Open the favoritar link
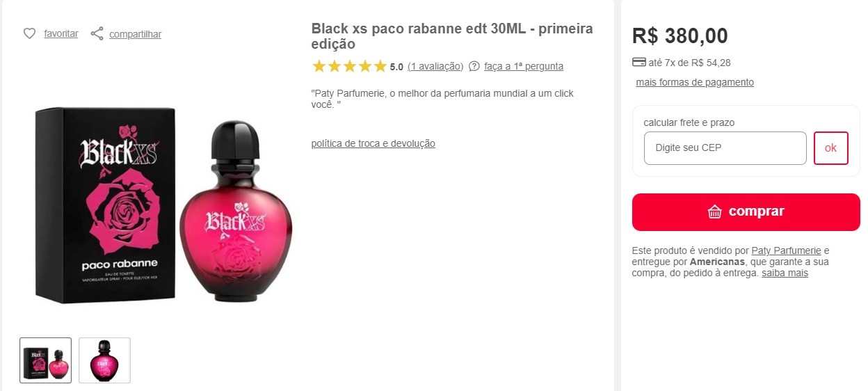 [61, 33]
